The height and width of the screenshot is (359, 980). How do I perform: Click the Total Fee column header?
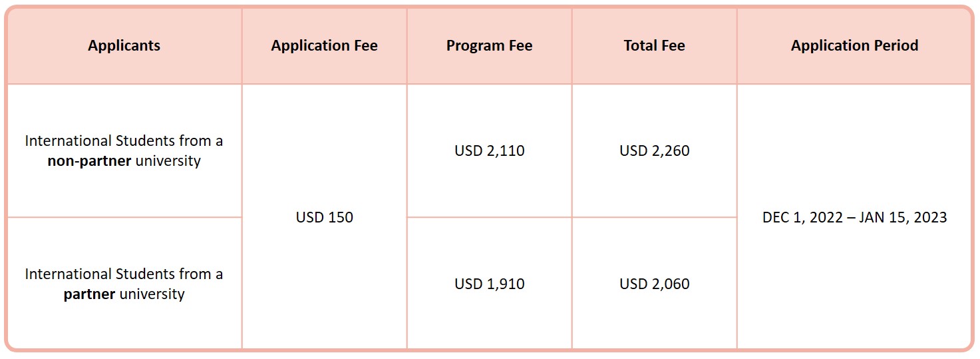pos(654,46)
